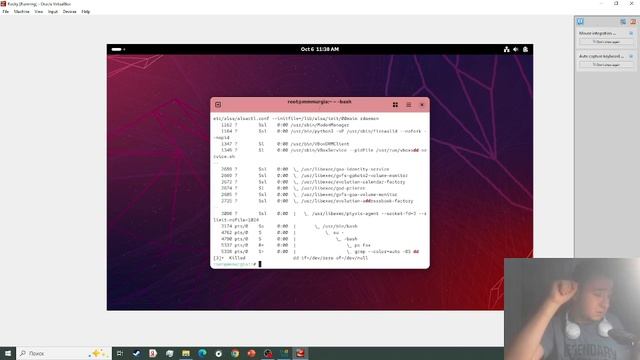Open the terminal hamburger menu
640x360 pixels.
pyautogui.click(x=409, y=105)
